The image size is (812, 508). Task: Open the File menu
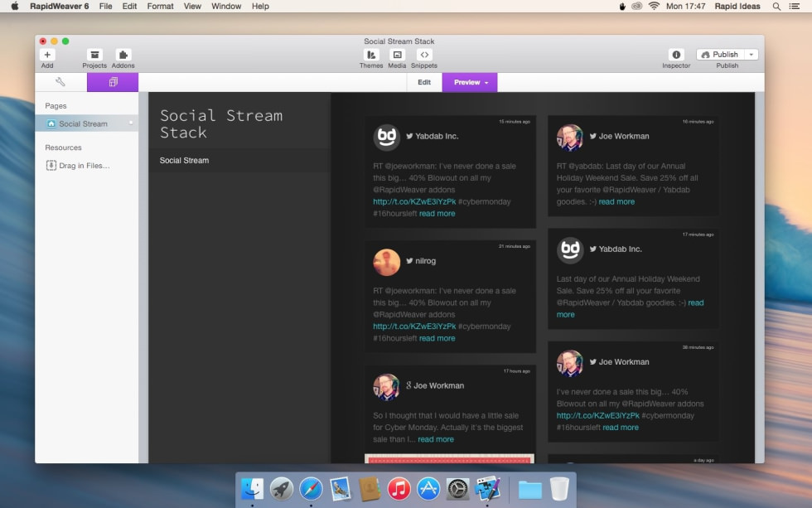[x=106, y=6]
